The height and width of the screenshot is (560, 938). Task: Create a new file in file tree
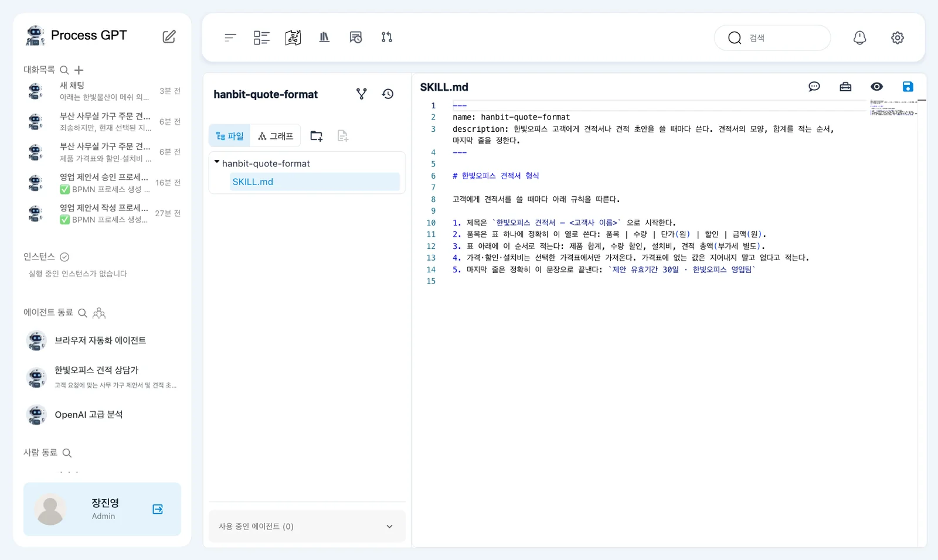[343, 136]
